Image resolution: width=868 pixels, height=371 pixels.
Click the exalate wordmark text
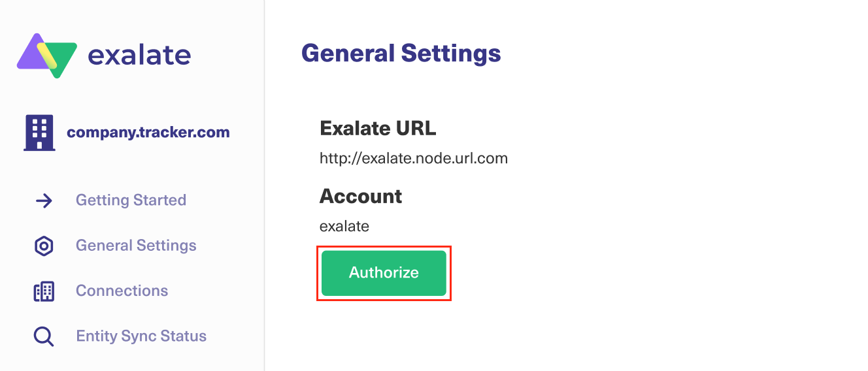pyautogui.click(x=139, y=56)
